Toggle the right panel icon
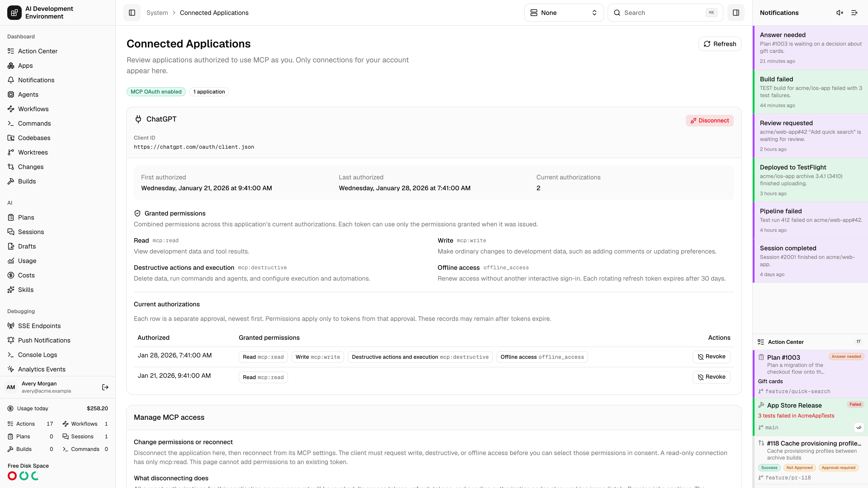This screenshot has width=868, height=488. point(736,13)
